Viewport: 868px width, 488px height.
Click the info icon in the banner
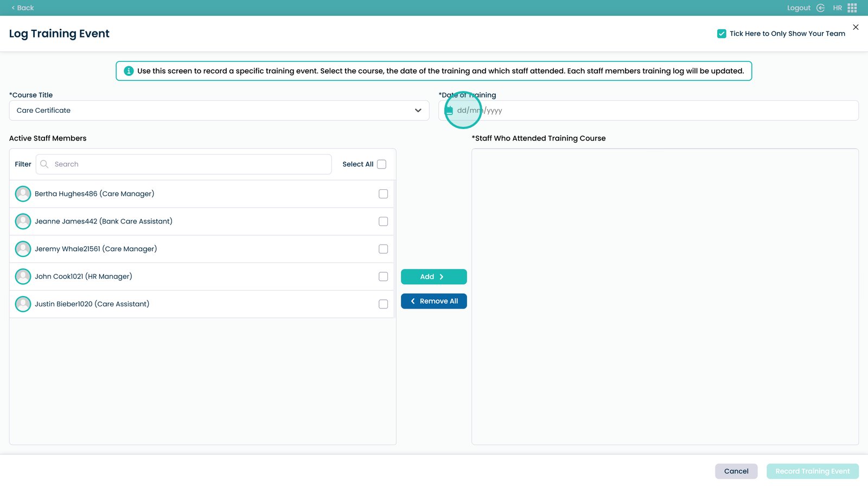(129, 71)
